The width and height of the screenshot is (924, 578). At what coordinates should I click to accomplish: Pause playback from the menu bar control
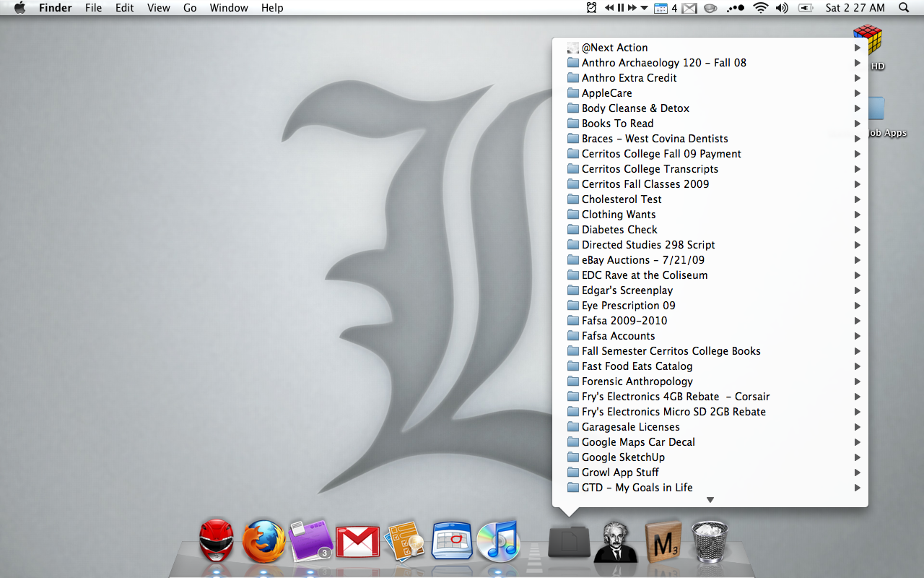point(621,8)
